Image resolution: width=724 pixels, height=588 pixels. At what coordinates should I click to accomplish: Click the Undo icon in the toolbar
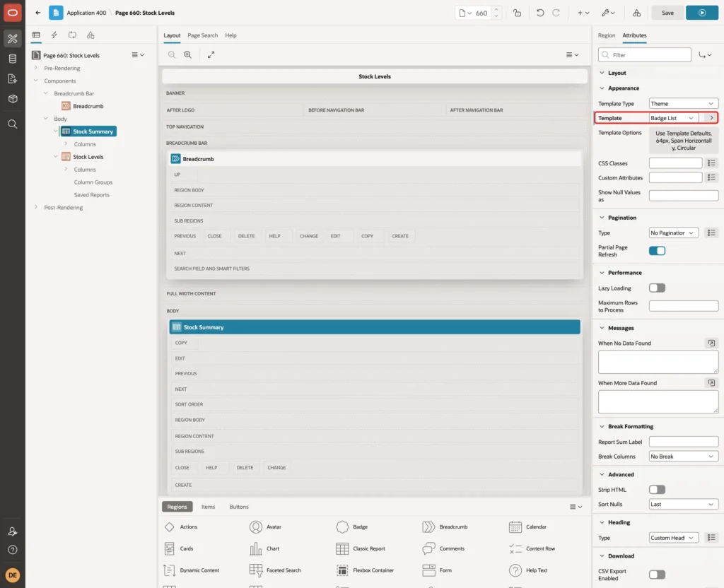tap(539, 13)
